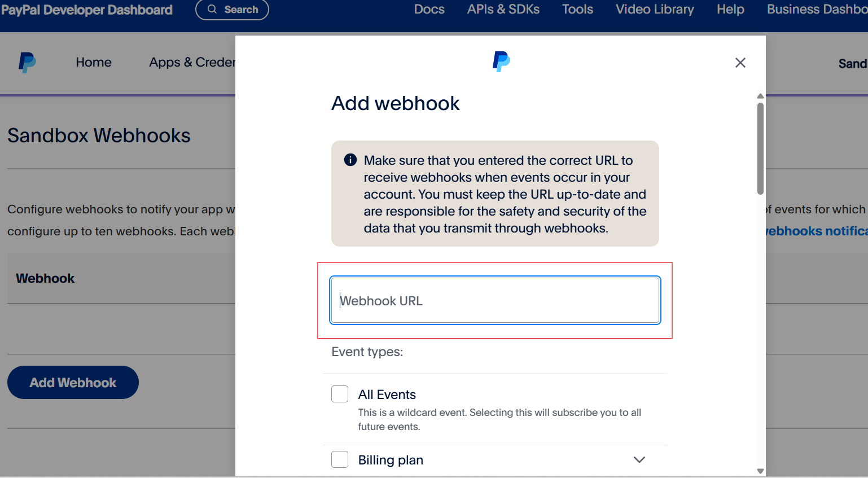Open the Help menu

[x=730, y=9]
